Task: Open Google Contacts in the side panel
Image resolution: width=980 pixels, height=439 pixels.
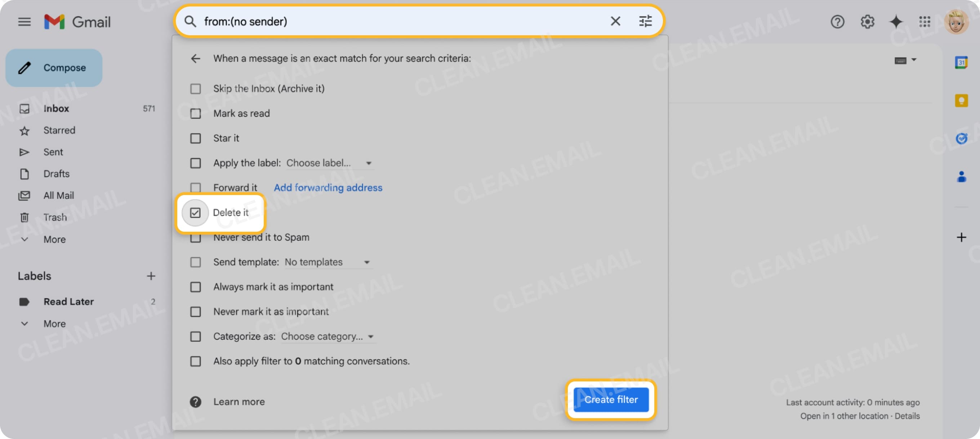Action: pos(962,176)
